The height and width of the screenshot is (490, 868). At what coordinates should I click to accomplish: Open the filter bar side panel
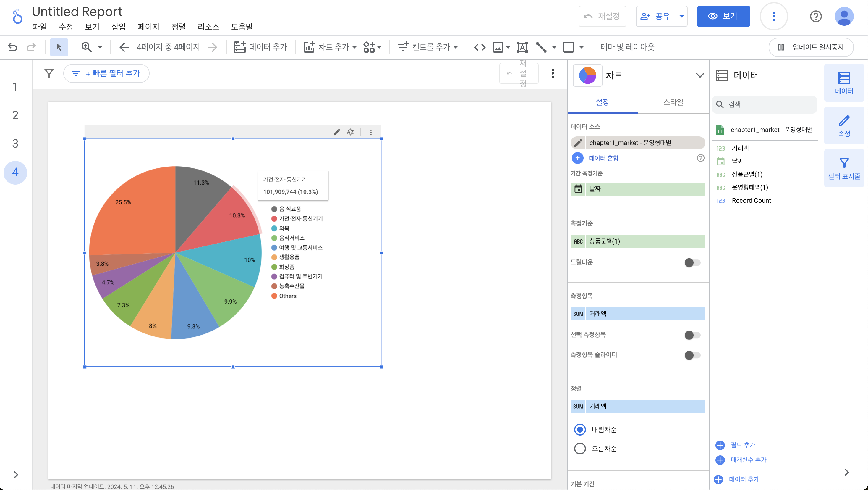coord(844,168)
